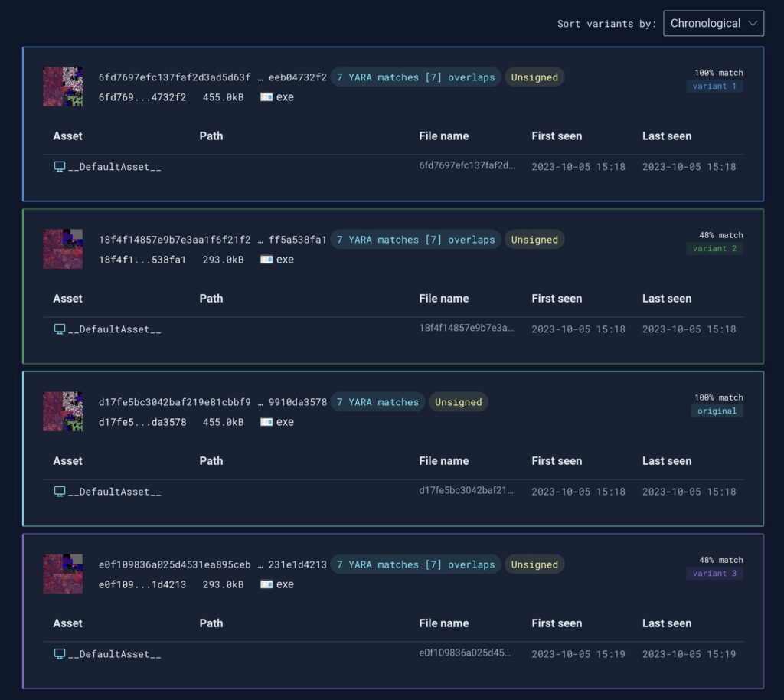Open binary visualization thumbnail for 6fd7697 file

[63, 87]
